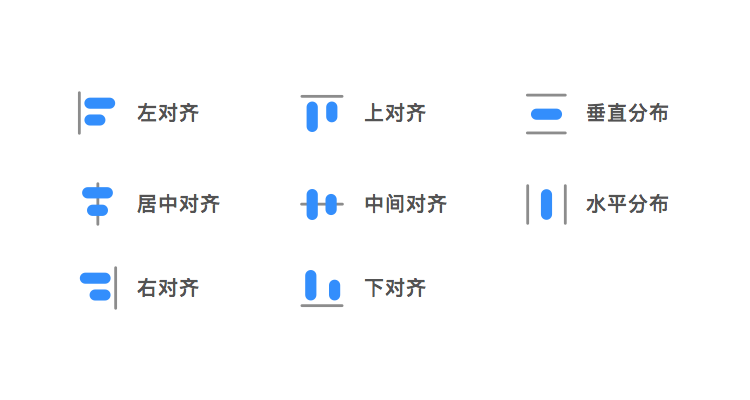Screen dimensions: 750x400
Task: Click the taller blue bar in bottom align icon
Action: 311,285
